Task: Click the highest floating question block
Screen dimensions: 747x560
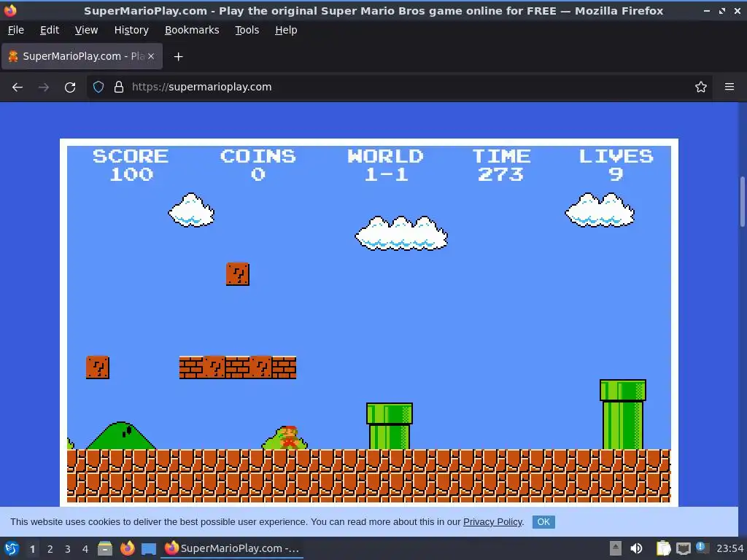Action: point(238,274)
